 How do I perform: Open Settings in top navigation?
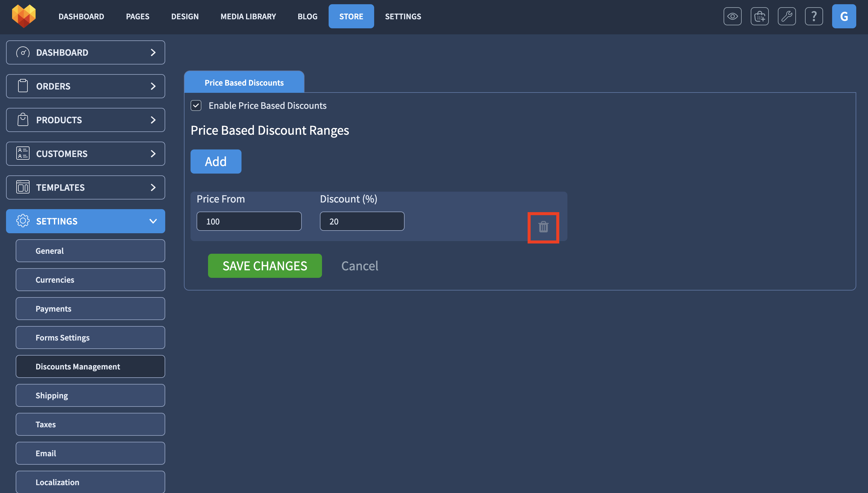(x=403, y=16)
